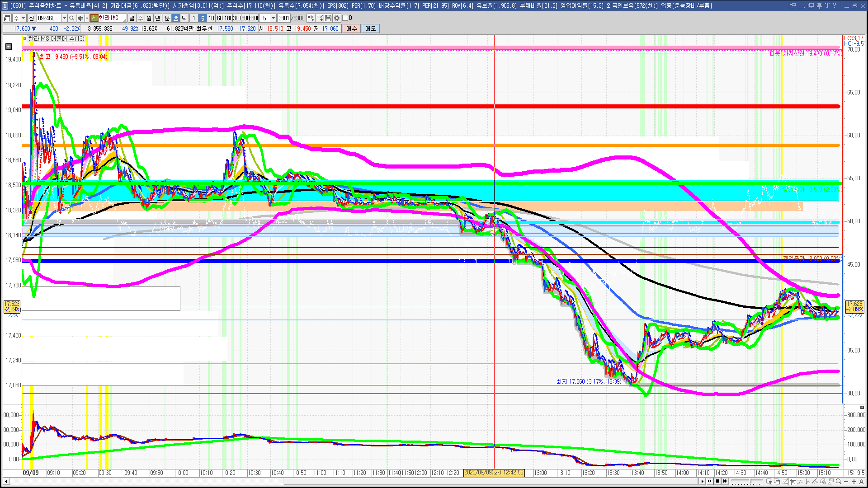868x488 pixels.
Task: Click the 매도 sell button
Action: (370, 28)
